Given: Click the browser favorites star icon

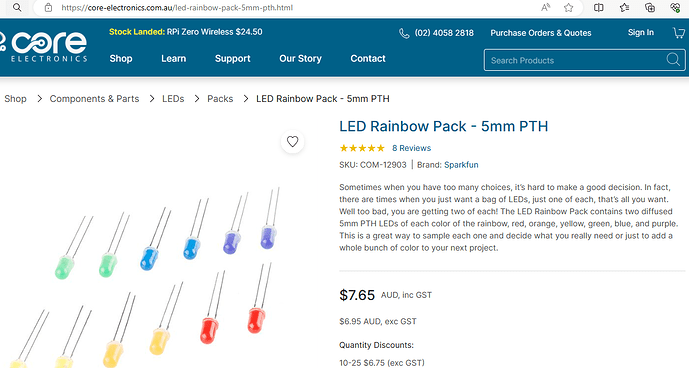Looking at the screenshot, I should click(569, 7).
